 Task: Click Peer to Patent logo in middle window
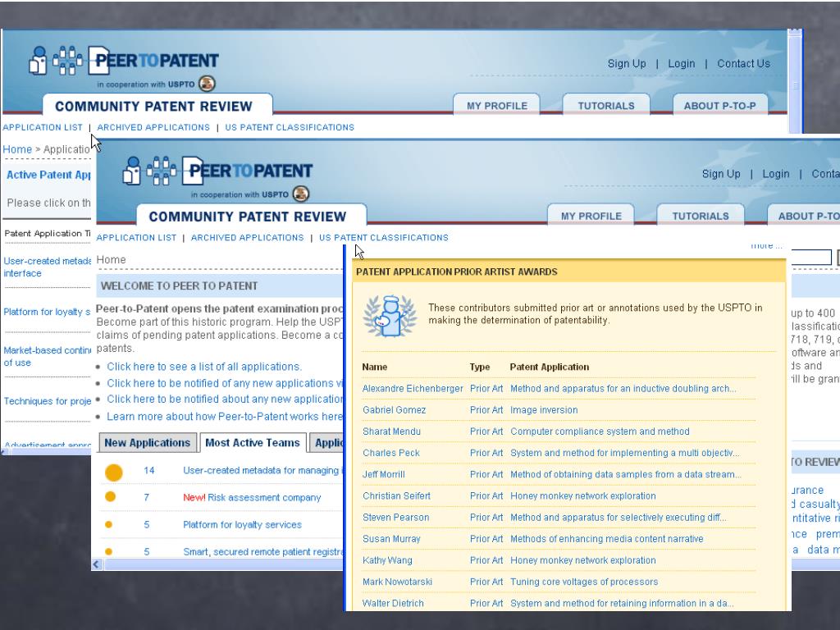[217, 171]
